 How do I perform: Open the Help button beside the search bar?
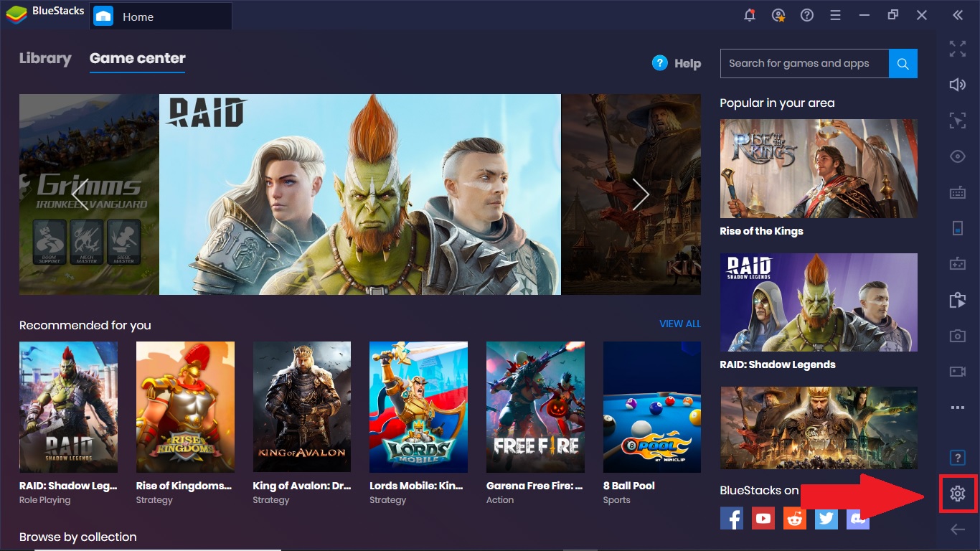coord(677,63)
